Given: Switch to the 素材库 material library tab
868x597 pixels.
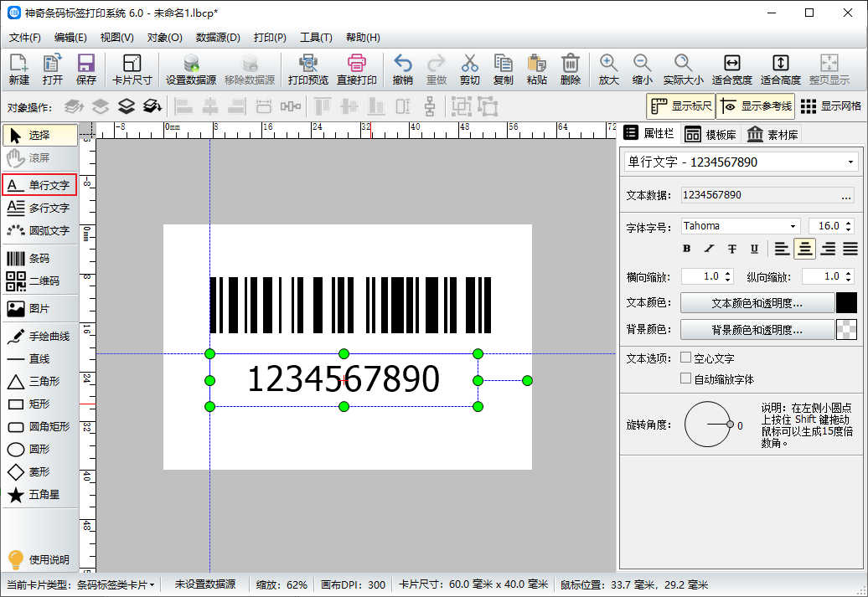Looking at the screenshot, I should click(772, 135).
